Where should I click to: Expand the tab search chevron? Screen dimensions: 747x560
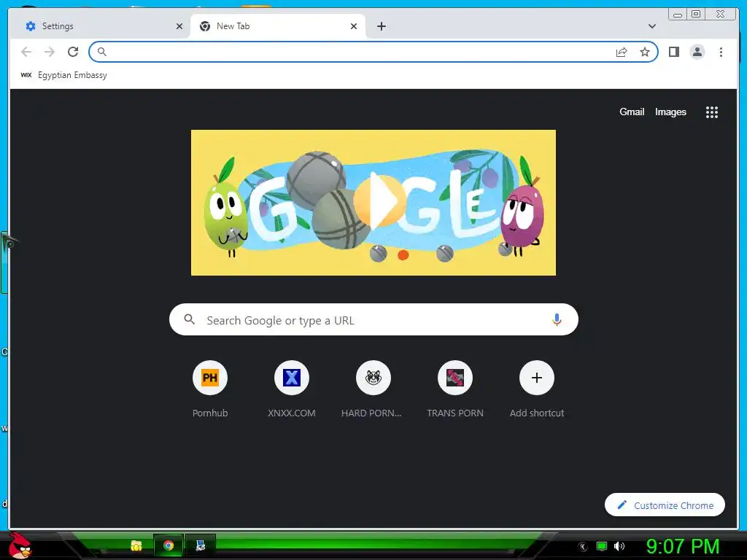click(x=651, y=26)
